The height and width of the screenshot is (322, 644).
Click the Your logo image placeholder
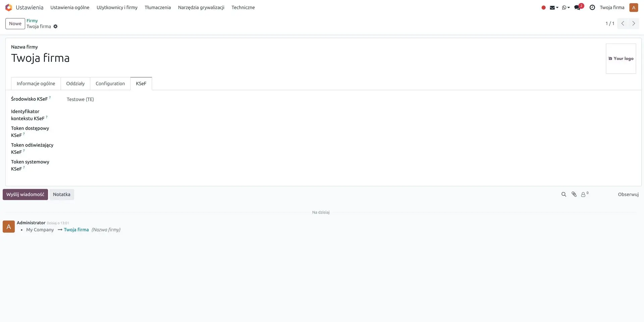pyautogui.click(x=621, y=58)
